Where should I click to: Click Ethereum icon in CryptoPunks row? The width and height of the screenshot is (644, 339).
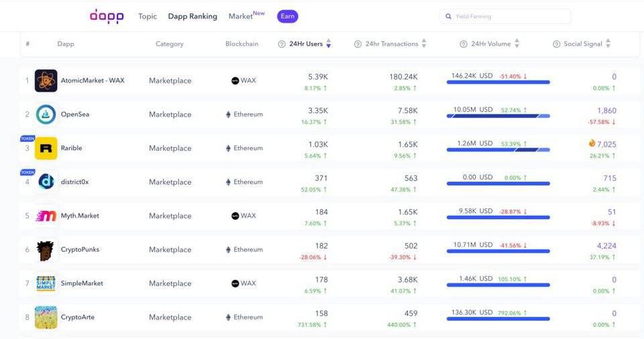click(x=228, y=249)
